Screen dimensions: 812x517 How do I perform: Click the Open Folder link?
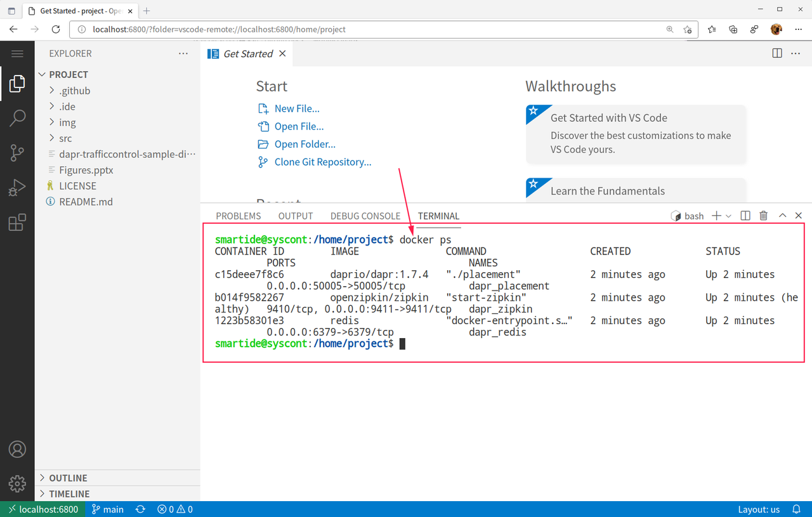click(296, 144)
